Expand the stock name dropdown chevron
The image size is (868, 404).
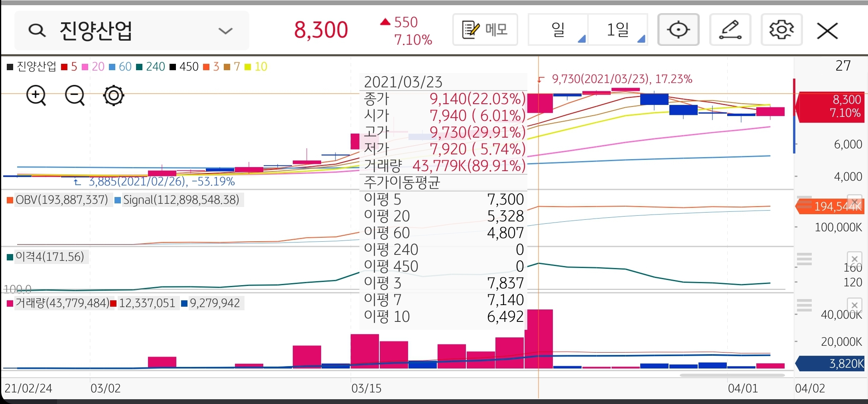(225, 31)
